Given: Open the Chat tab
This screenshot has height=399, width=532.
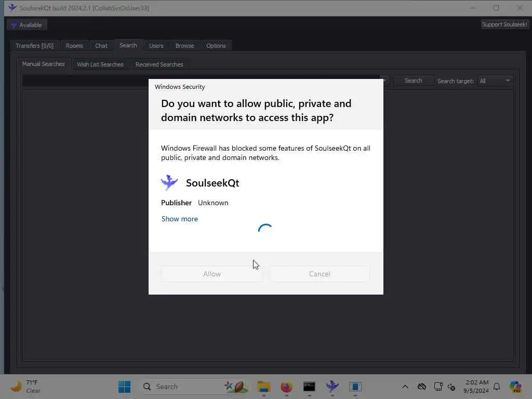Looking at the screenshot, I should click(101, 46).
